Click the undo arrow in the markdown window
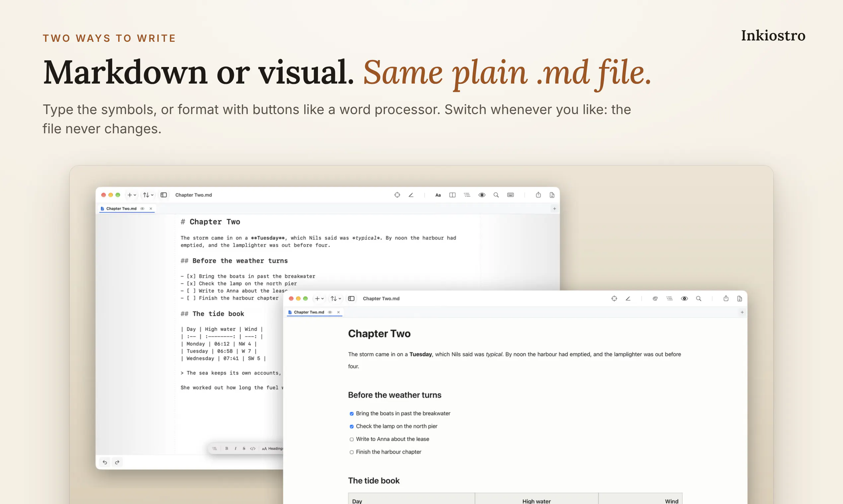The height and width of the screenshot is (504, 843). [105, 462]
